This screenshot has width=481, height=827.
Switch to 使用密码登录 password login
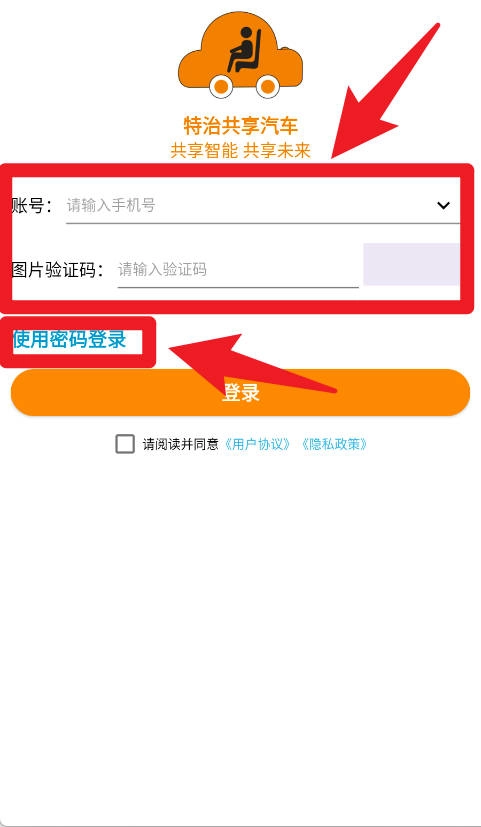pos(70,340)
